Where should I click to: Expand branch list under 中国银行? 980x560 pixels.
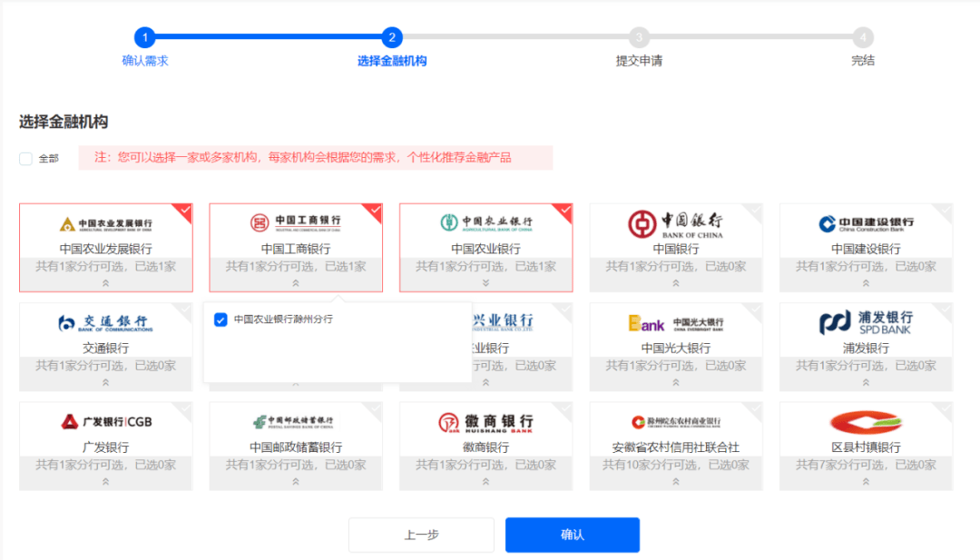pos(675,282)
